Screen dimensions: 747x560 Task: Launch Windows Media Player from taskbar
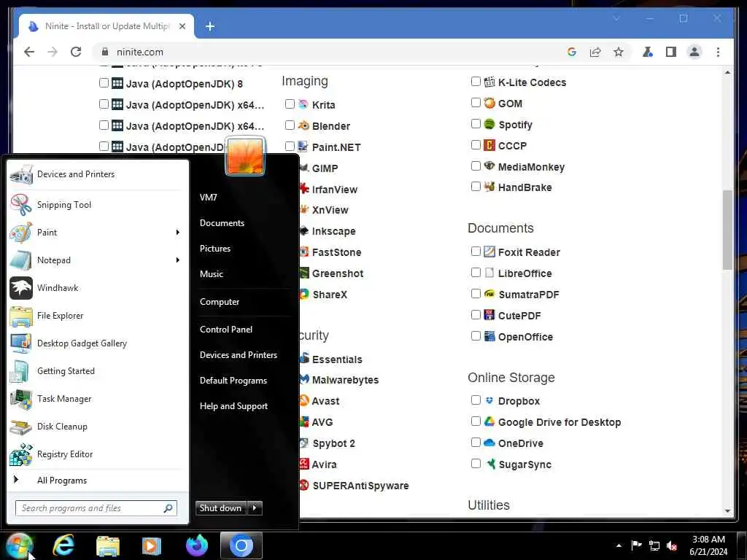point(152,545)
